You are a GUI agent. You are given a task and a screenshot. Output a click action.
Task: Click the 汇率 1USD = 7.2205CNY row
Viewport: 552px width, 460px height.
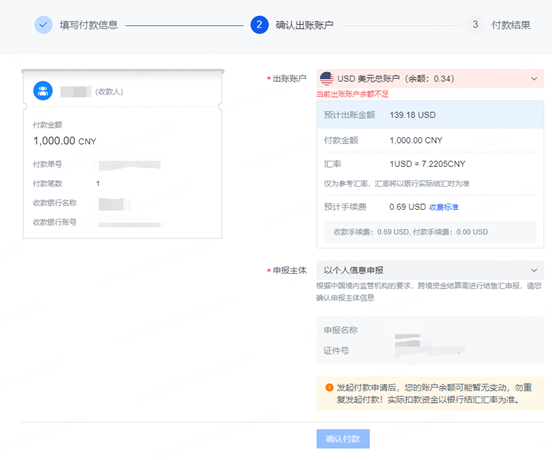point(430,164)
